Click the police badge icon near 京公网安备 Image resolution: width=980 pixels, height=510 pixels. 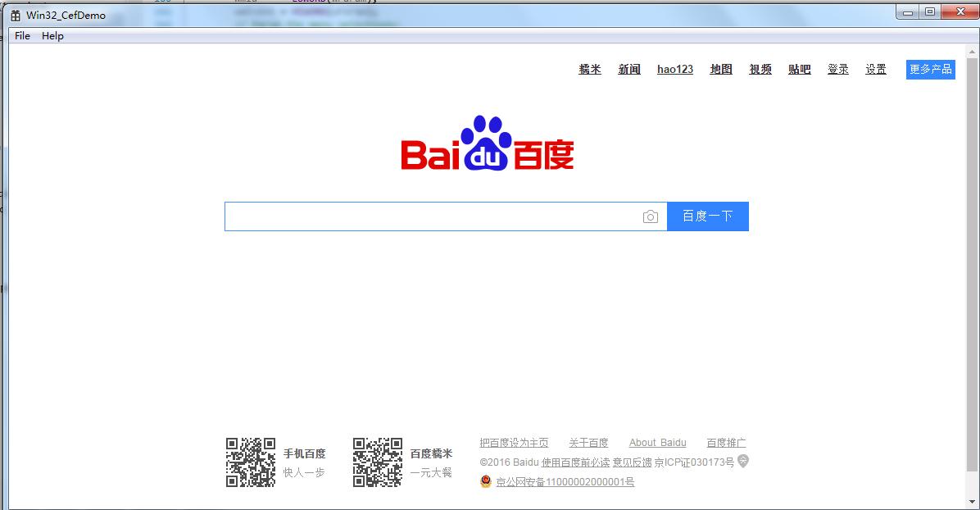point(486,481)
